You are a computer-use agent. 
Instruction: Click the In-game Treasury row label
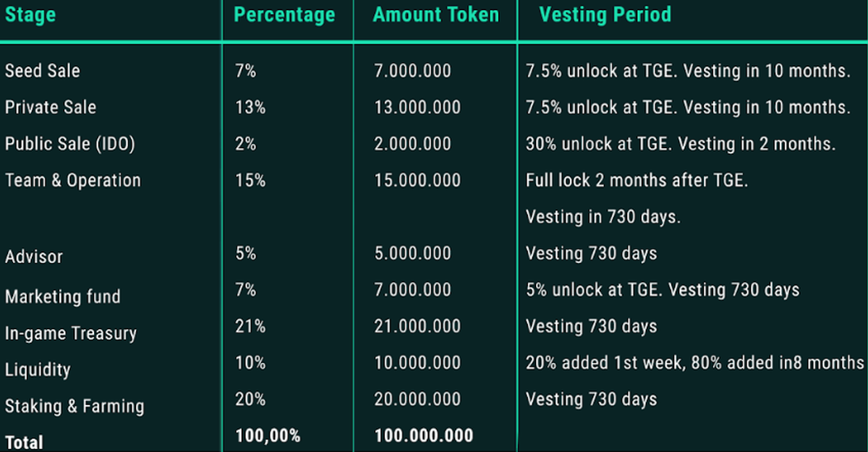pyautogui.click(x=71, y=333)
